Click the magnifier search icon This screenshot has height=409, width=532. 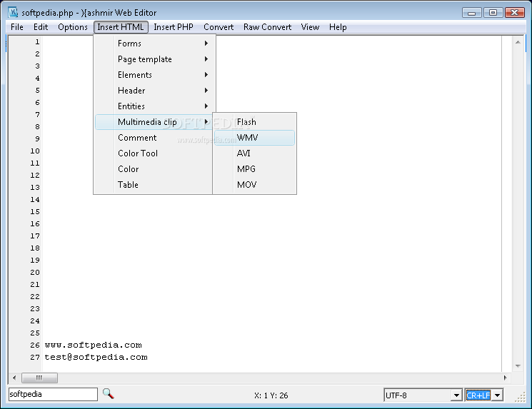109,394
